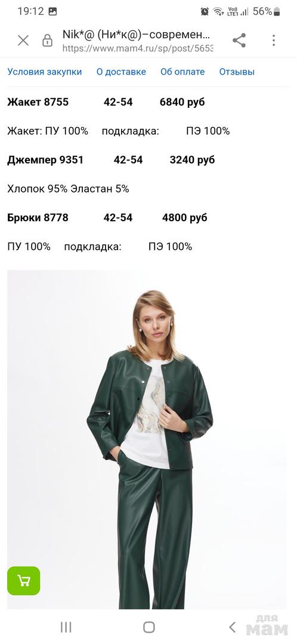Open the green shopping cart button

tap(24, 581)
